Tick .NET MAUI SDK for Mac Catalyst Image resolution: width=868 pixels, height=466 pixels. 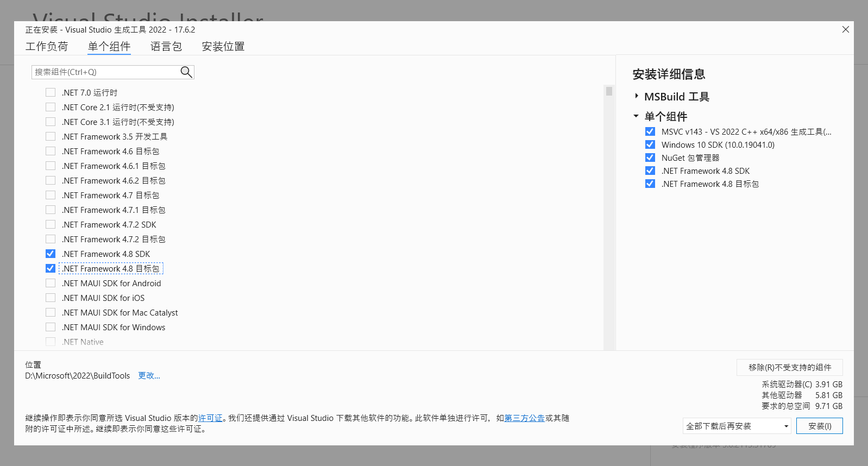click(x=51, y=312)
